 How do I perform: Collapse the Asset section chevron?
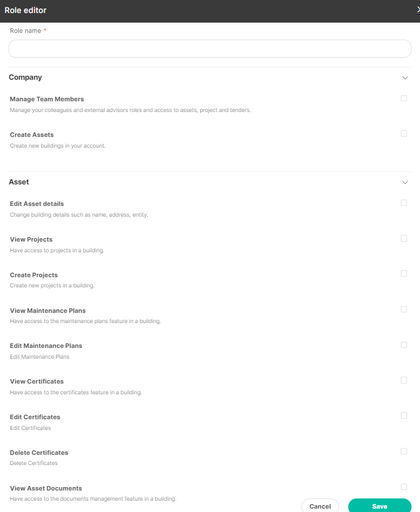[x=405, y=182]
